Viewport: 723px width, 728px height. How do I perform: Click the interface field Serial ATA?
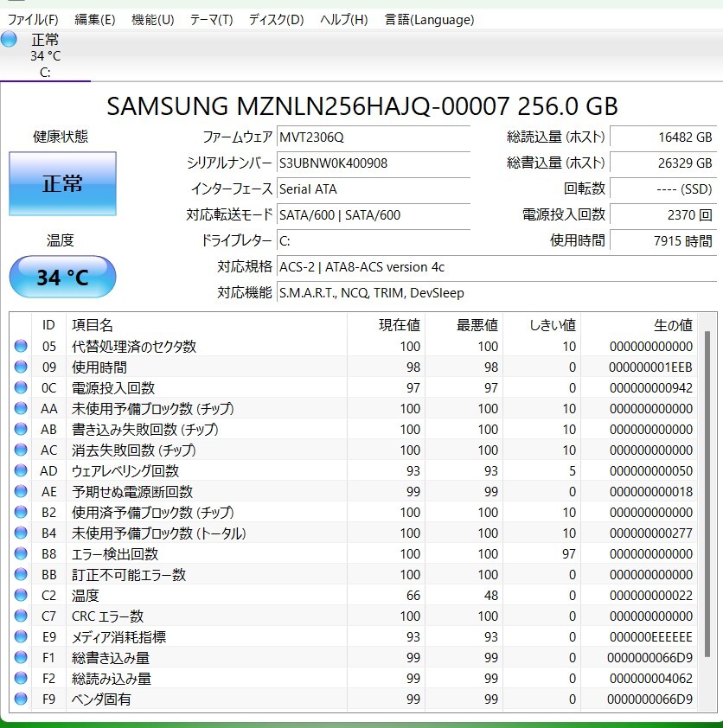[374, 189]
